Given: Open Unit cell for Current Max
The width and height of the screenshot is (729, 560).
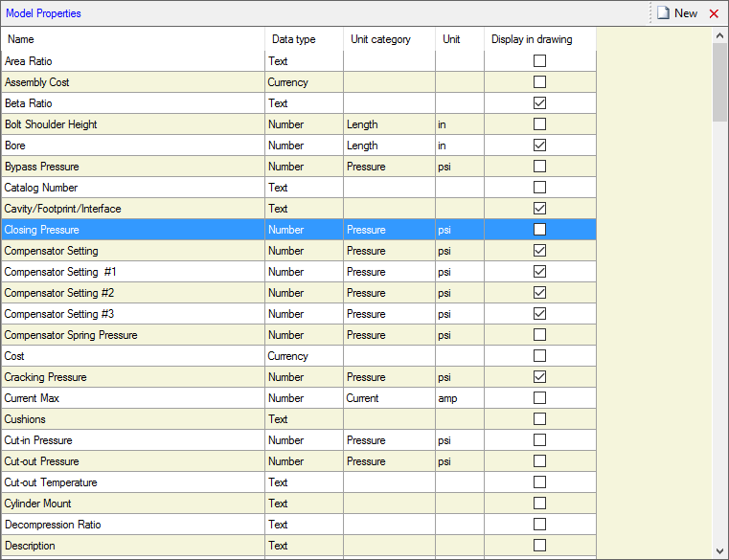Looking at the screenshot, I should (x=459, y=398).
